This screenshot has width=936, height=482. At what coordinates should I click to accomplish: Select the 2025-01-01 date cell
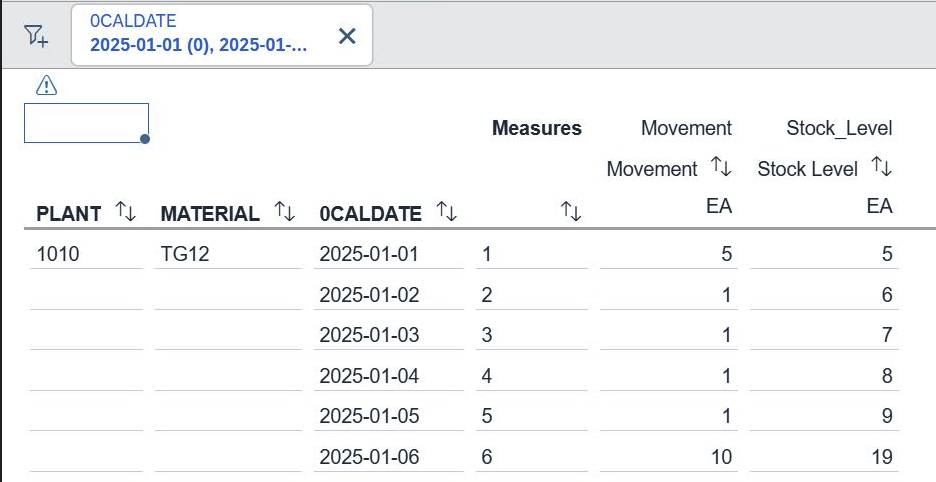pos(369,254)
